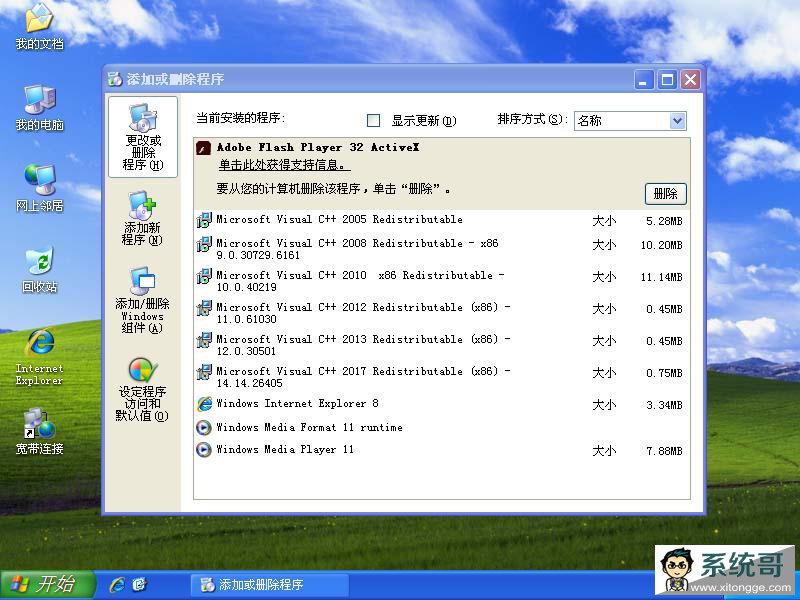Image resolution: width=800 pixels, height=600 pixels.
Task: Select the Internet Explorer desktop icon
Action: click(x=39, y=357)
